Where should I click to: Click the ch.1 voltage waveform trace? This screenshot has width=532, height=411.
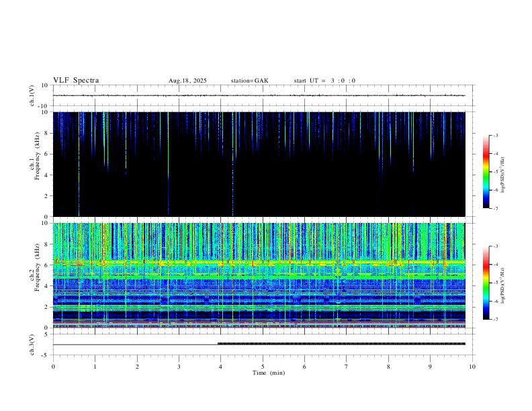coord(259,95)
